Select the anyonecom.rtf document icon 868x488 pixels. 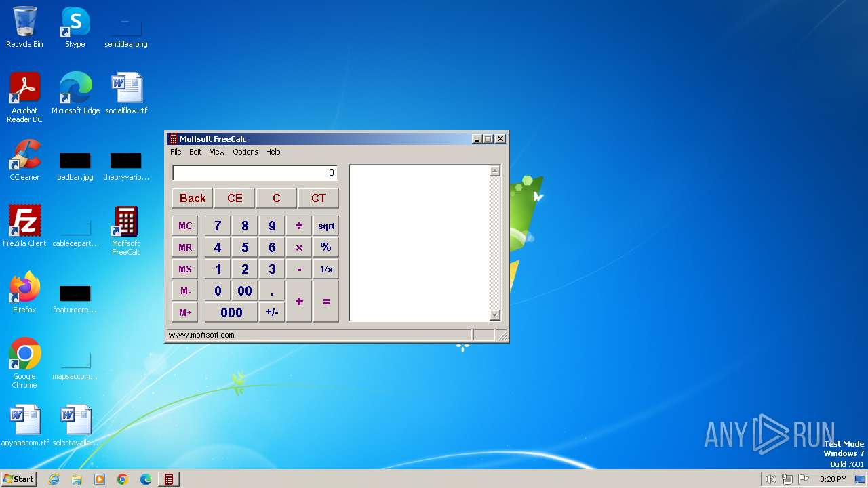pos(25,426)
